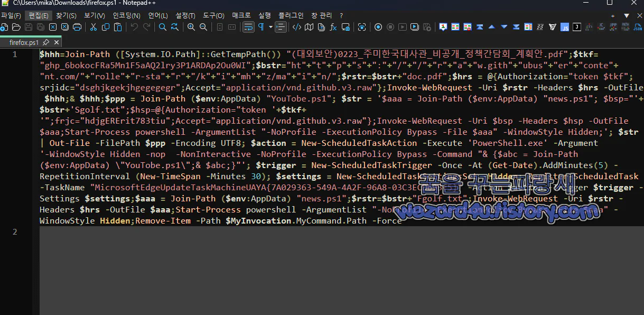Open the 편집(E) menu
Viewport: 644px width, 315px height.
[38, 15]
